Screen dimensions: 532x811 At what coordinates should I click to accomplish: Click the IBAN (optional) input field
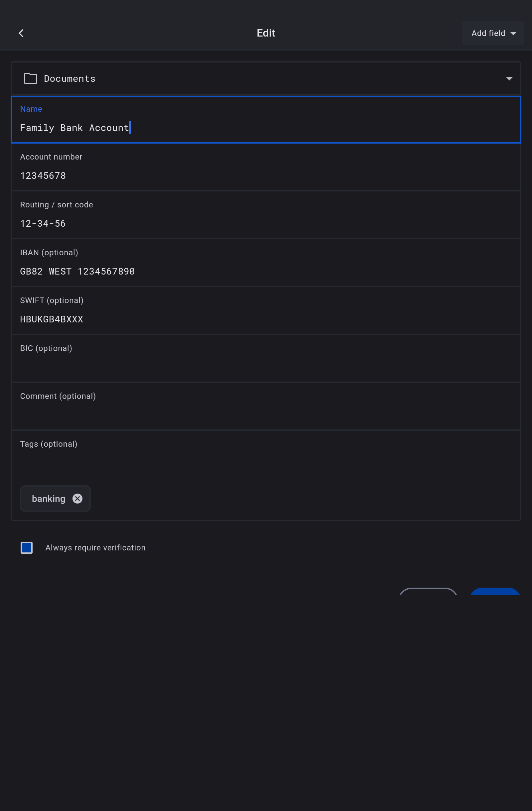[266, 271]
